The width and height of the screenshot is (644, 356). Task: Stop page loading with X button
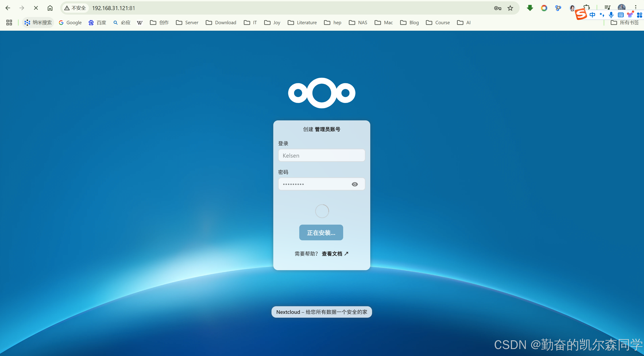(36, 8)
